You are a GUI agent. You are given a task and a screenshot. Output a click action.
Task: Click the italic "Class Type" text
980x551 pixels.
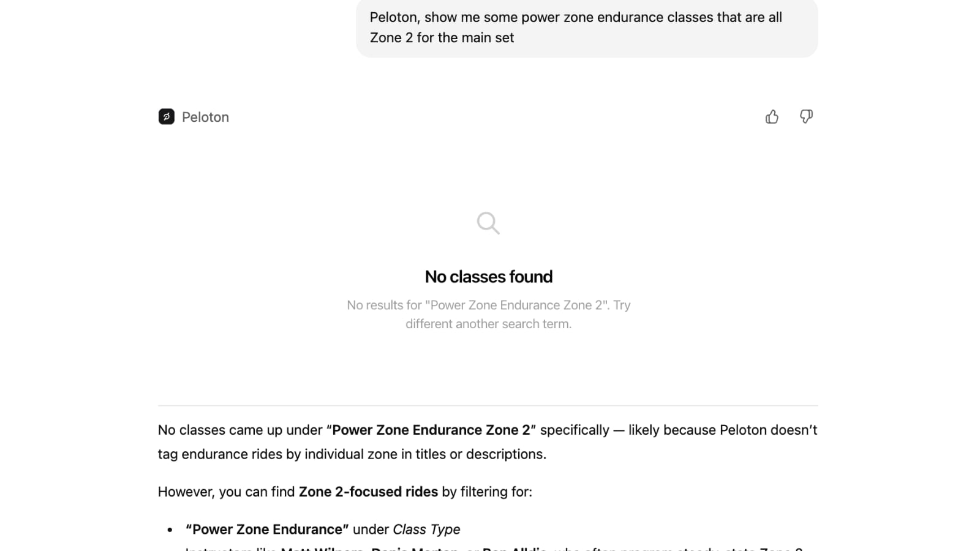pyautogui.click(x=426, y=529)
